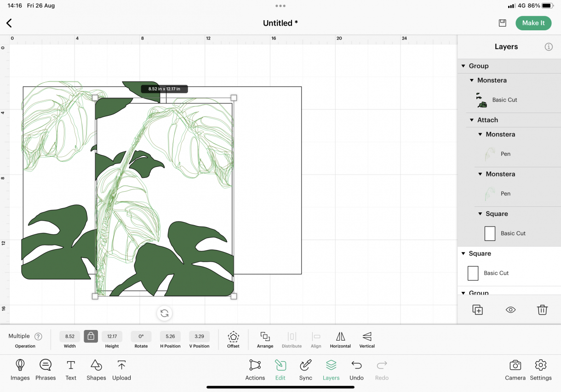Switch to the Edit tab
Image resolution: width=561 pixels, height=392 pixels.
tap(280, 370)
